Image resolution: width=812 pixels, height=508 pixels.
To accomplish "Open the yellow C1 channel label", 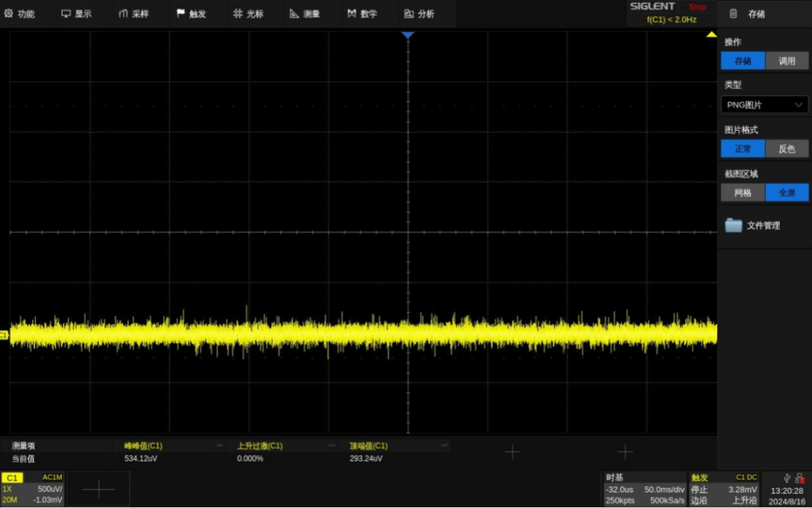I will (x=12, y=478).
